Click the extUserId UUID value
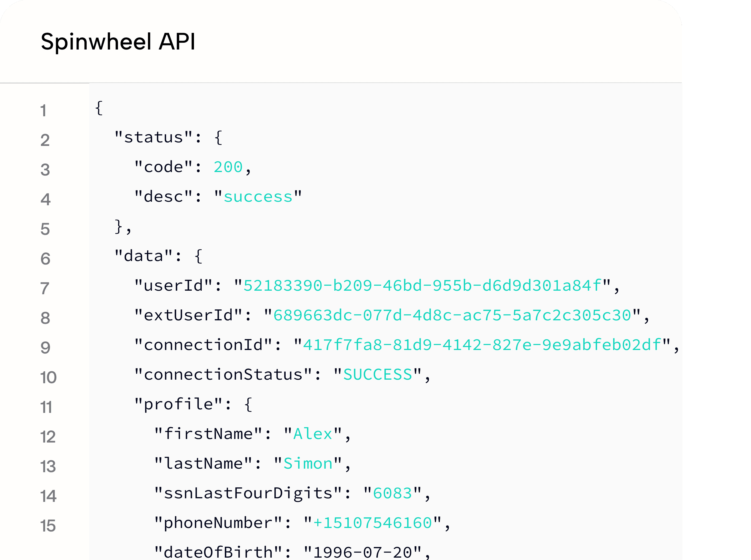This screenshot has width=751, height=560. [x=452, y=316]
